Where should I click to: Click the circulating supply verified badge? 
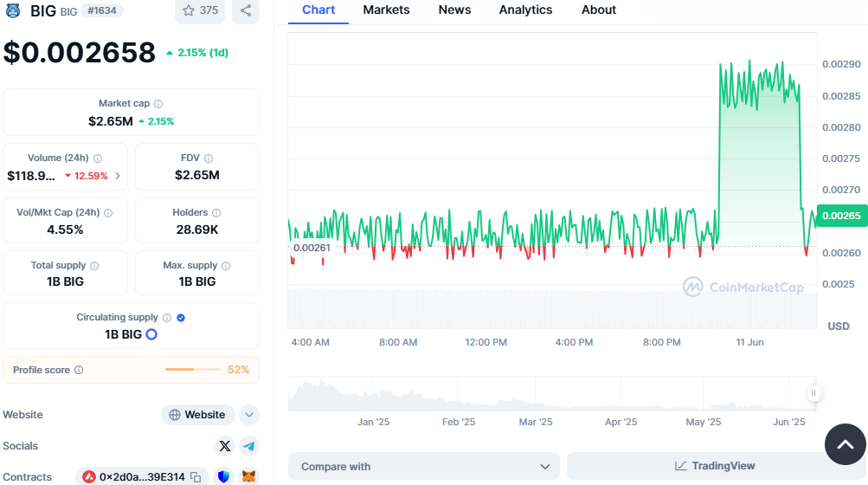click(181, 318)
